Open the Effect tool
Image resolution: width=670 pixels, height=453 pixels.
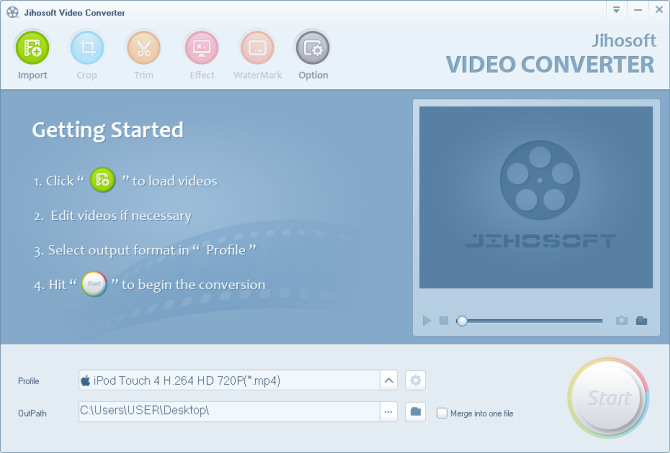[x=201, y=48]
